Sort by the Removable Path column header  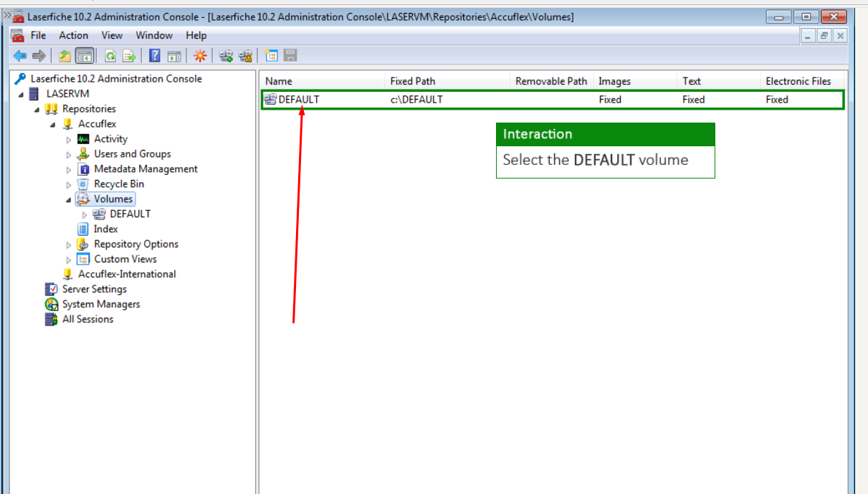coord(551,81)
